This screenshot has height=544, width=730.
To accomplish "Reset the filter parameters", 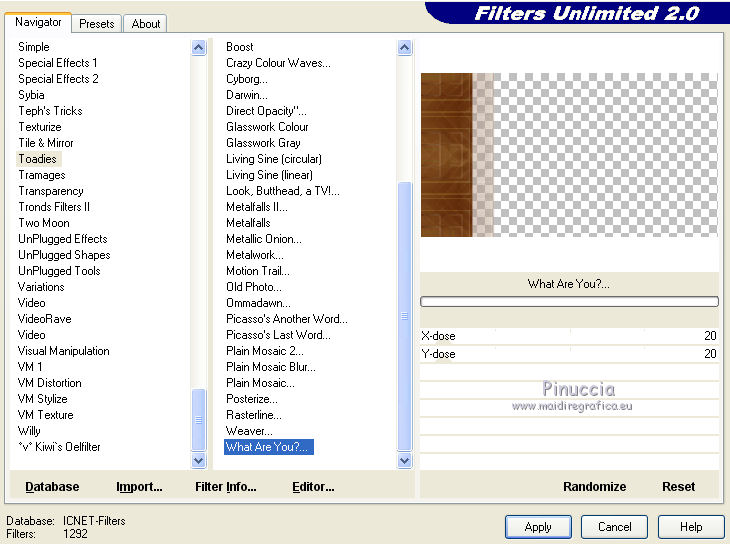I will pyautogui.click(x=678, y=487).
